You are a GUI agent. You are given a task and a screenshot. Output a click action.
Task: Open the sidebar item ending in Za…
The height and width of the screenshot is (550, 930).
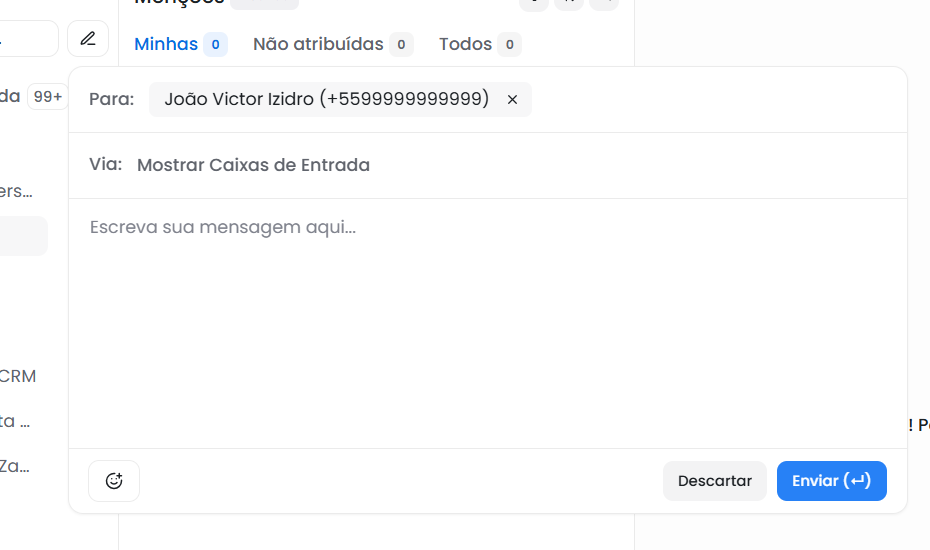[15, 465]
